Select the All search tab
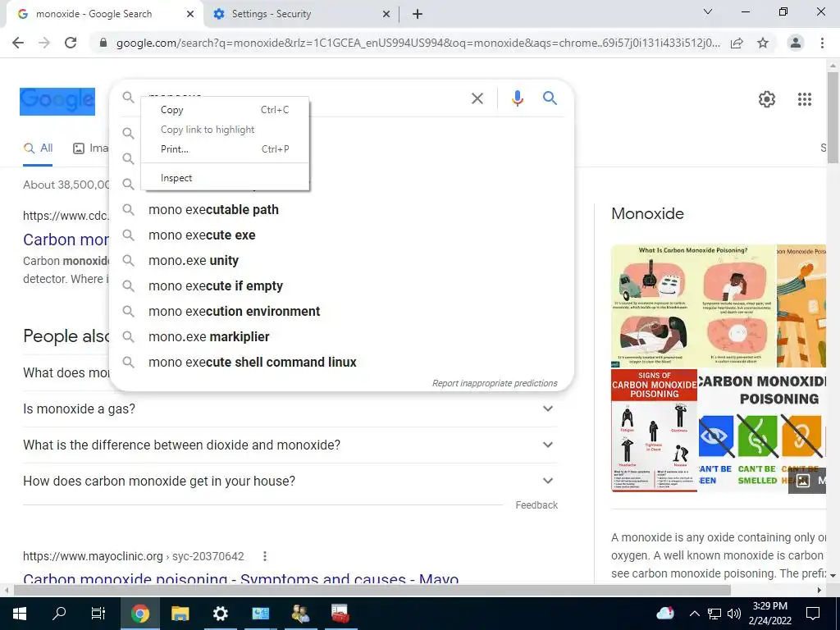The image size is (840, 630). pos(38,148)
